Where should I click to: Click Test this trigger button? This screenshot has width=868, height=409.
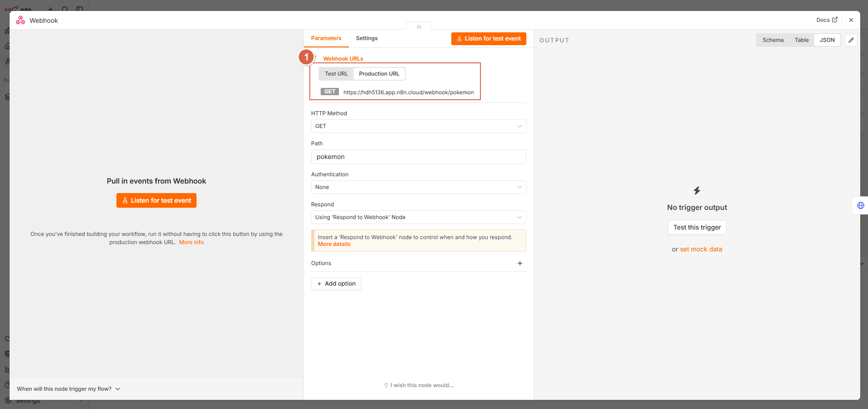coord(697,227)
